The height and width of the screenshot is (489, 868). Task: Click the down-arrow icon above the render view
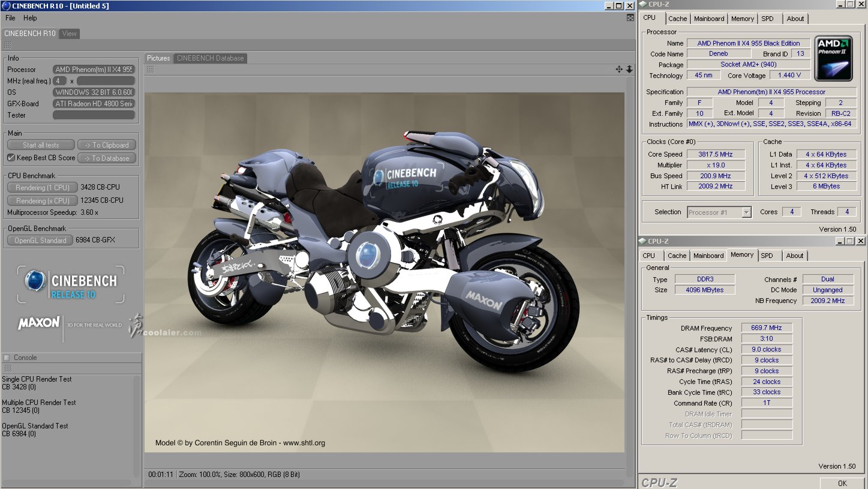pos(629,70)
